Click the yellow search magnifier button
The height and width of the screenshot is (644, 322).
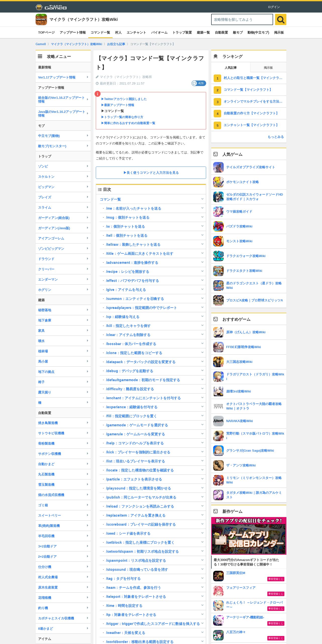[281, 20]
